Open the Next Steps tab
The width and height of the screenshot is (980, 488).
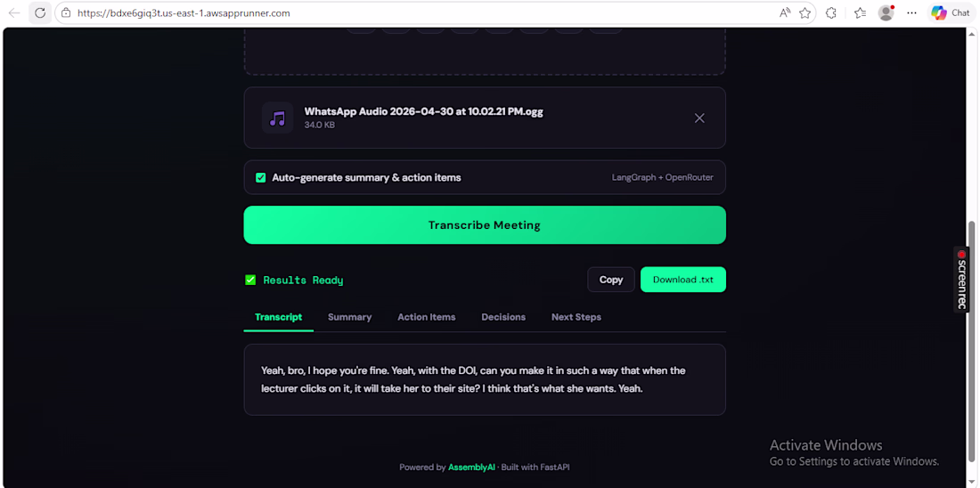[576, 317]
